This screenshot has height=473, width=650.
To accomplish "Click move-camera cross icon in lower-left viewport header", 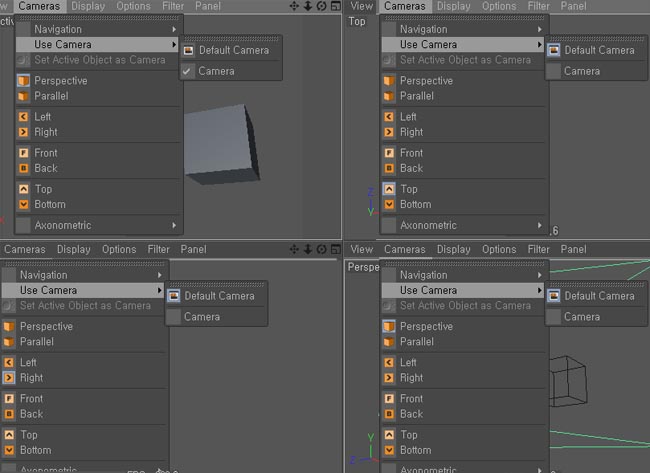I will (294, 249).
